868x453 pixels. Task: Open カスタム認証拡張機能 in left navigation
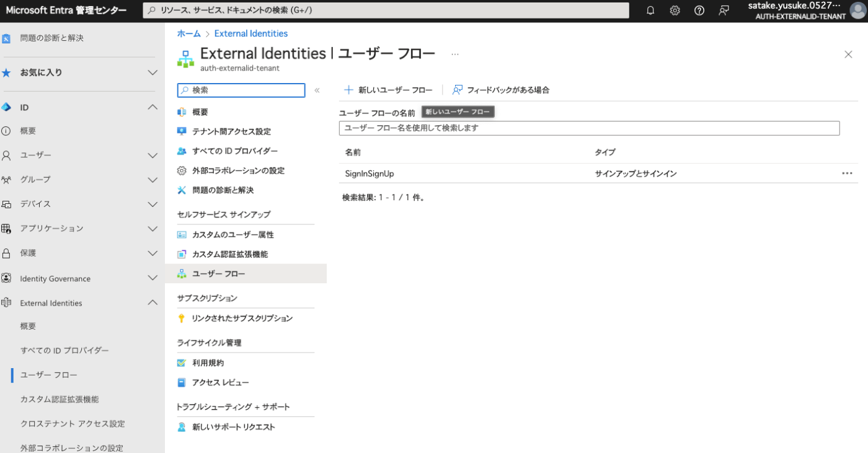(60, 400)
